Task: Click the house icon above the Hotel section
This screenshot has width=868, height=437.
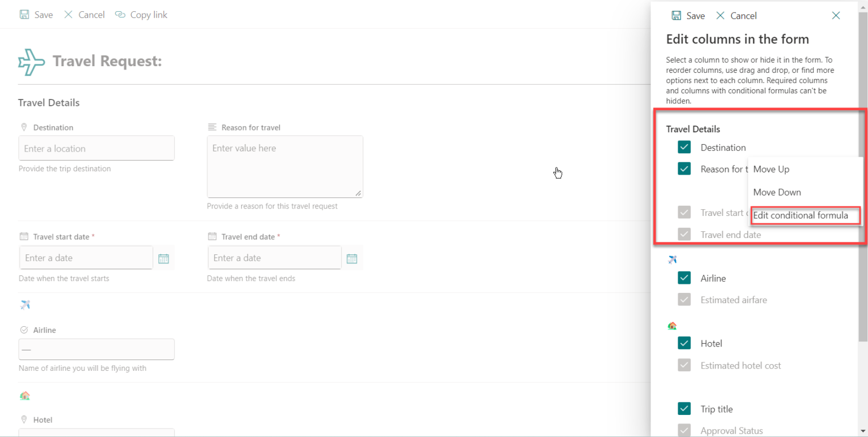Action: [x=25, y=395]
